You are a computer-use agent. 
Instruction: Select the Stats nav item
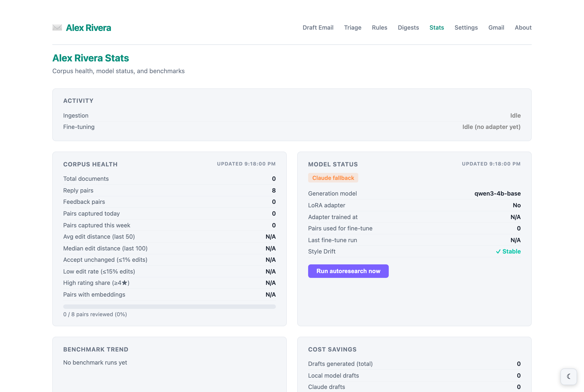(436, 27)
